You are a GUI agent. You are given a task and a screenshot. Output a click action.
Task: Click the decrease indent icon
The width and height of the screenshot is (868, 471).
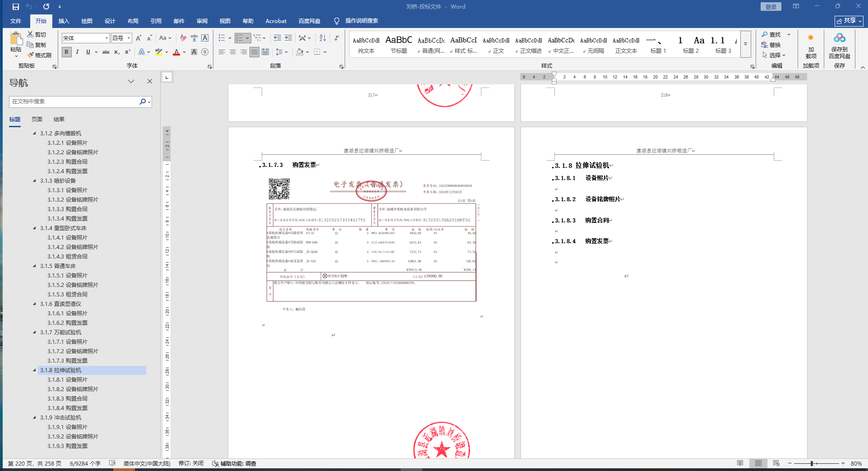point(277,38)
